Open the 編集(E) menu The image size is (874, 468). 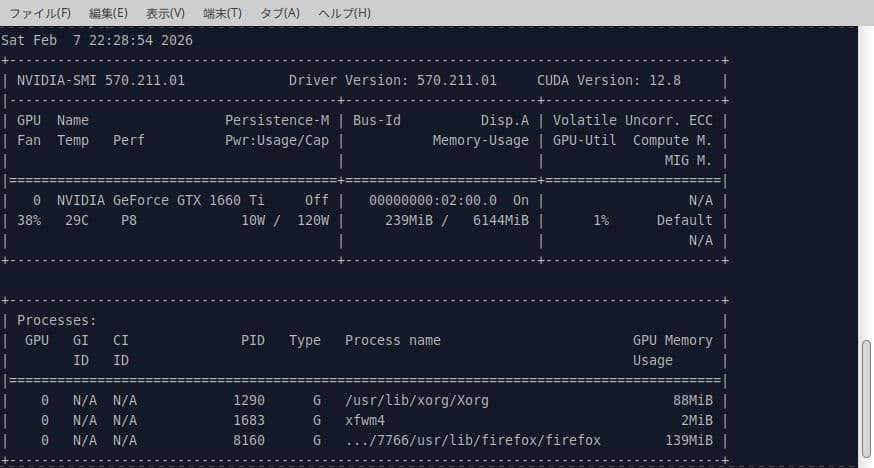(x=108, y=13)
